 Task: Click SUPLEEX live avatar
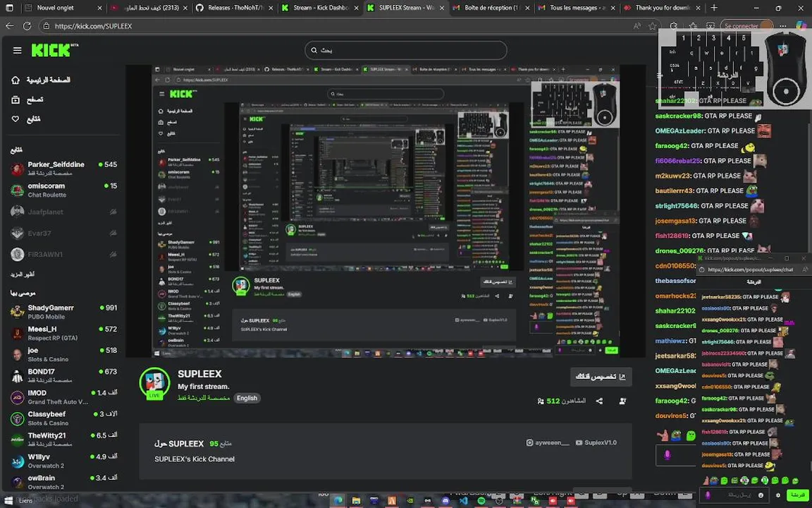(x=154, y=384)
